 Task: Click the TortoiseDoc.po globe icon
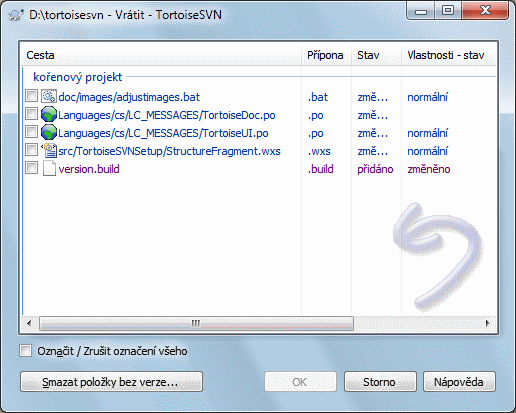(49, 115)
